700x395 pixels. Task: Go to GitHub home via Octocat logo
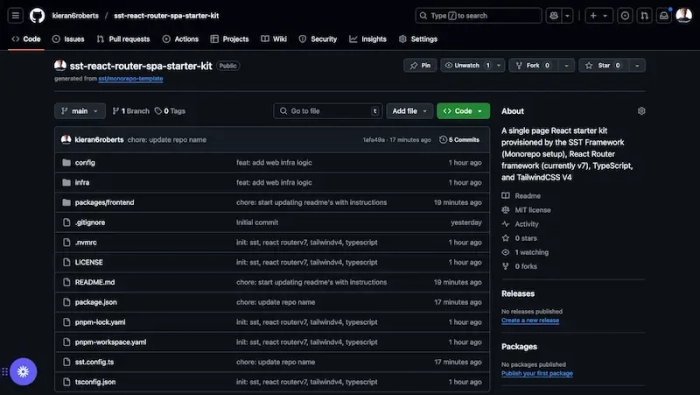(37, 16)
